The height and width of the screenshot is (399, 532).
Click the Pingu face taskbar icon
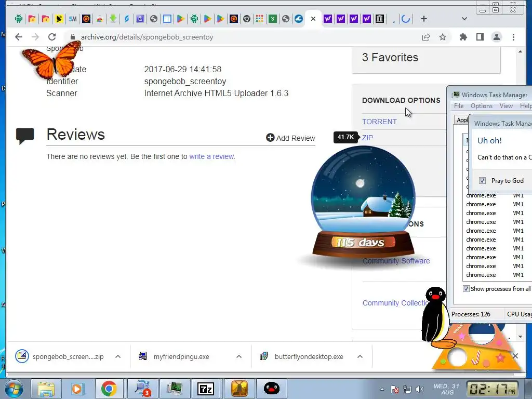point(271,389)
